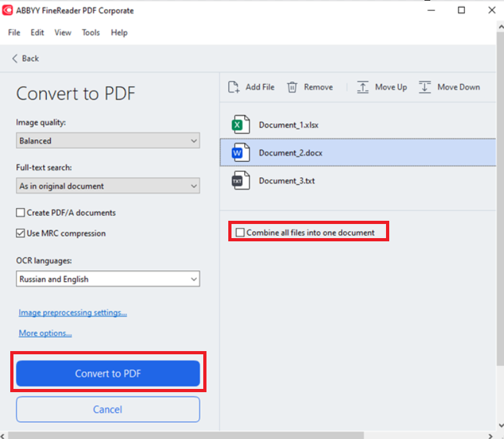
Task: Click the Add File page icon
Action: click(233, 87)
